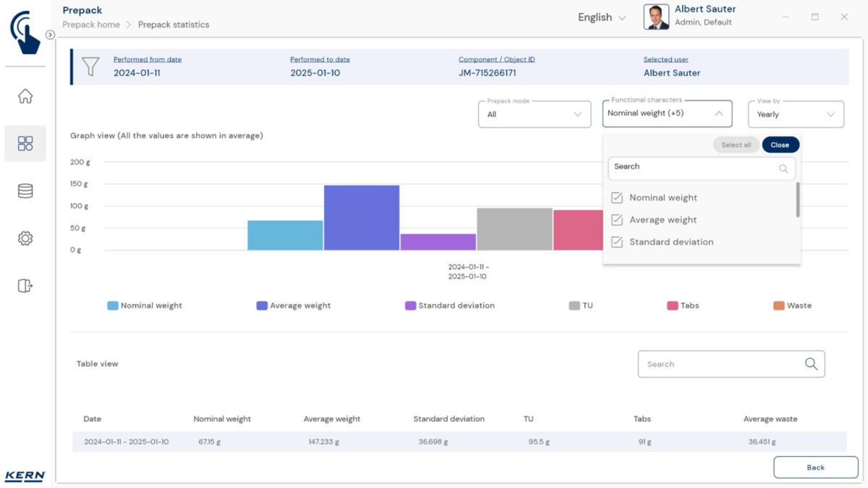Open the English language dropdown
The width and height of the screenshot is (868, 488).
(601, 17)
